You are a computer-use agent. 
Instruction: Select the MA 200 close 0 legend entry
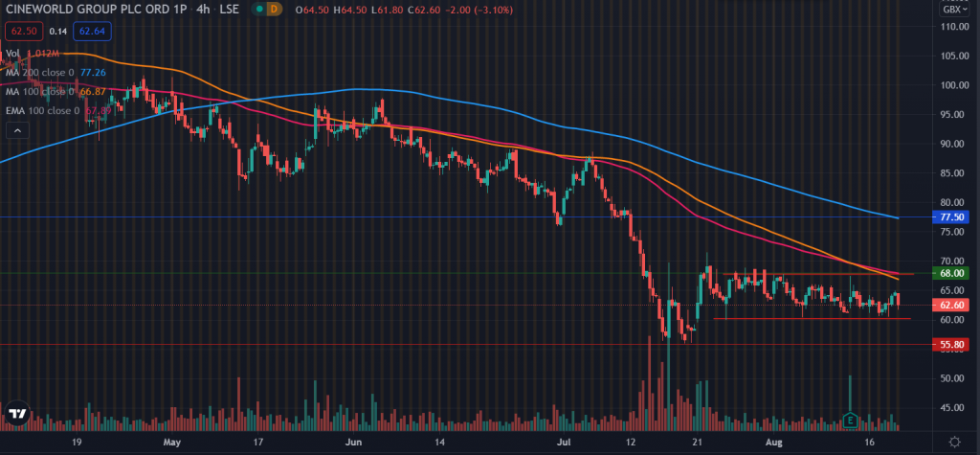click(x=55, y=73)
